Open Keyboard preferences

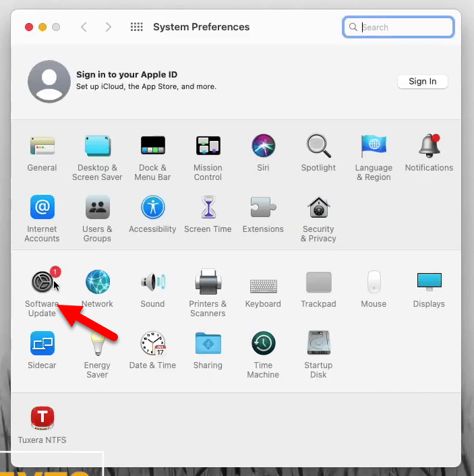[263, 286]
